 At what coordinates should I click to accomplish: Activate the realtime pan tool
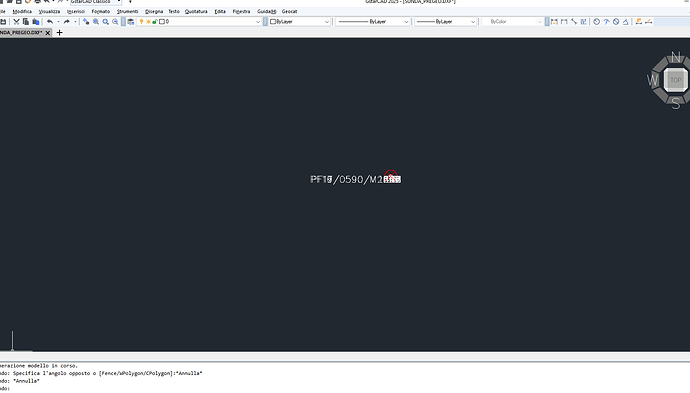tap(86, 22)
